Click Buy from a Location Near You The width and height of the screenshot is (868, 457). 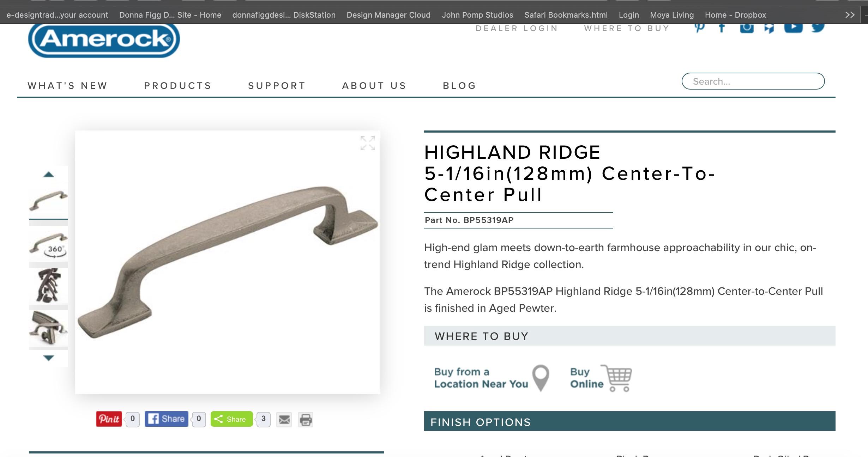pyautogui.click(x=492, y=378)
